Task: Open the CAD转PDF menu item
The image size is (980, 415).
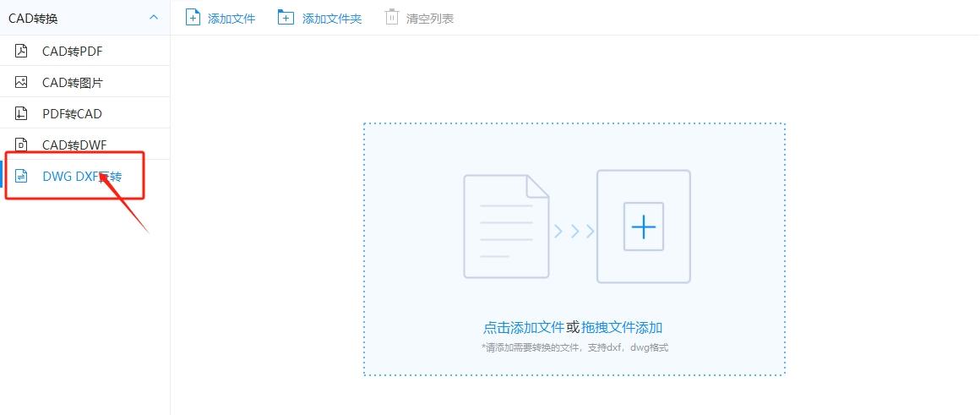Action: (85, 51)
